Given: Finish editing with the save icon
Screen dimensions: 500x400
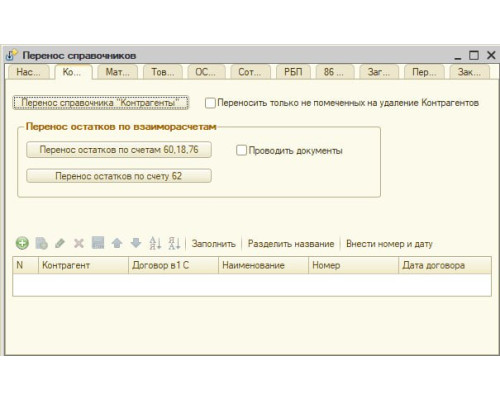Looking at the screenshot, I should (98, 243).
